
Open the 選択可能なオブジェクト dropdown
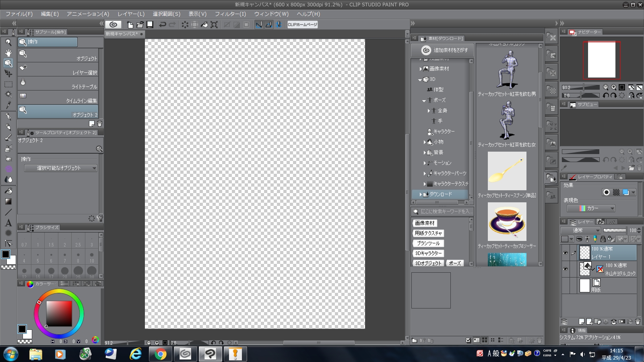pos(61,168)
